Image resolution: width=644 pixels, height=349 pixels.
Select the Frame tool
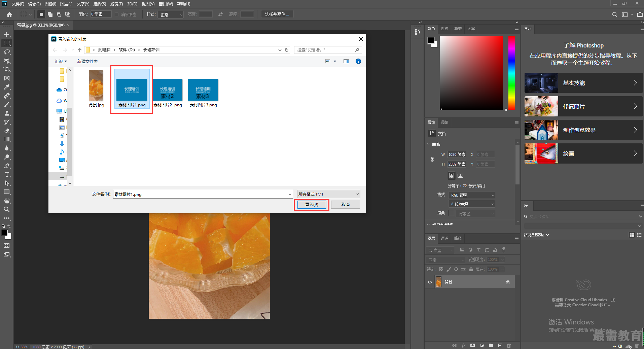click(x=7, y=78)
